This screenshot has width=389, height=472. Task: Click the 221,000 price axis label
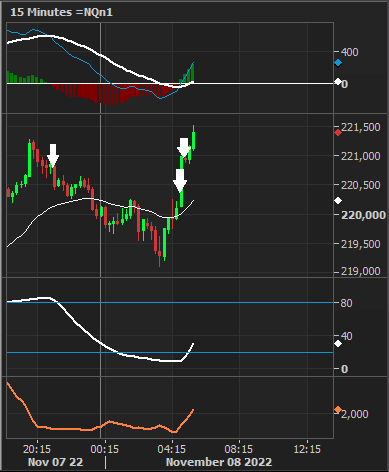(x=361, y=156)
